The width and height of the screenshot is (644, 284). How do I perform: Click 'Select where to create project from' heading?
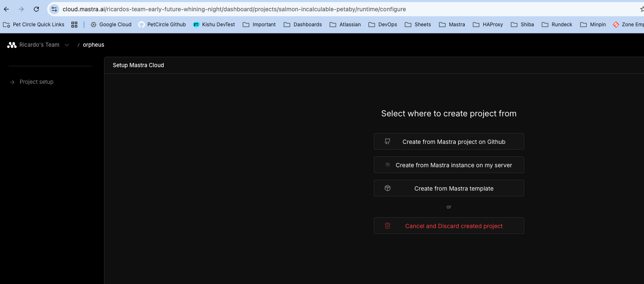(x=449, y=113)
